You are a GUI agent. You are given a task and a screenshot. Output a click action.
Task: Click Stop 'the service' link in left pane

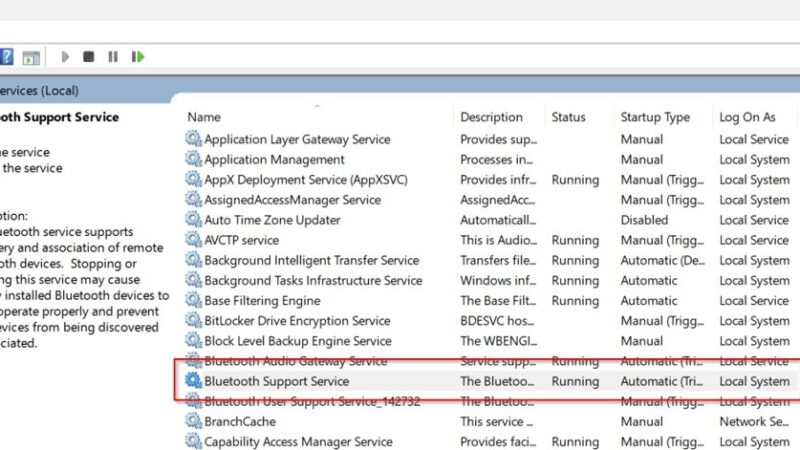coord(25,152)
